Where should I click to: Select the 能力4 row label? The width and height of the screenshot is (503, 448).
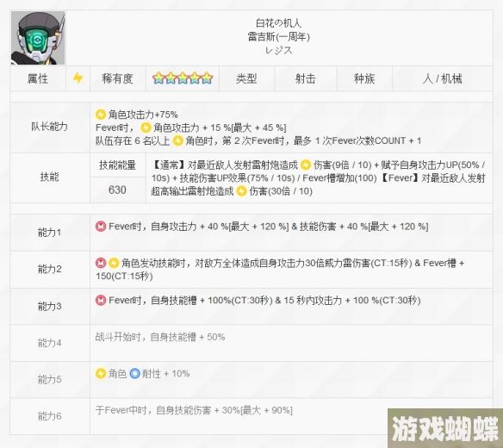(x=49, y=343)
